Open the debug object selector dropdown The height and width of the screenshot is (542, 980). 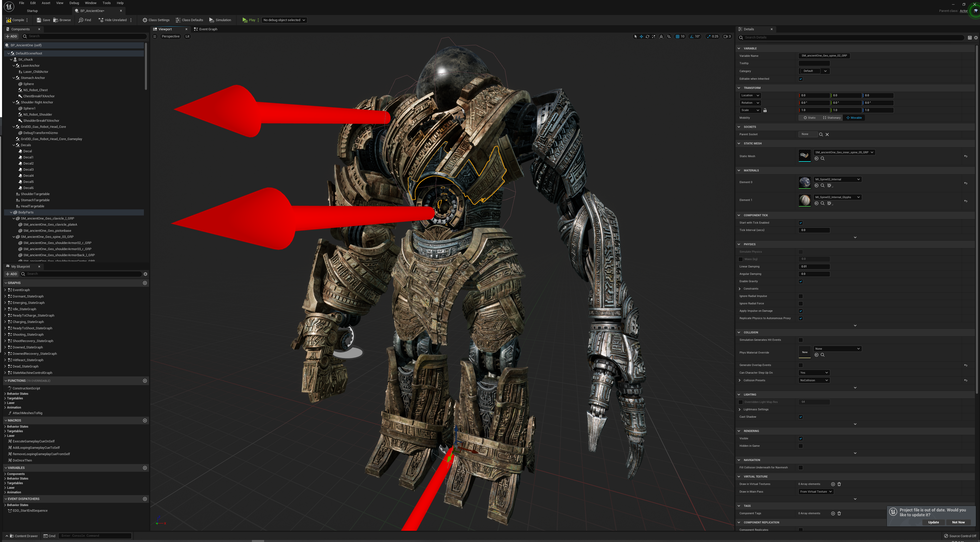pyautogui.click(x=284, y=20)
